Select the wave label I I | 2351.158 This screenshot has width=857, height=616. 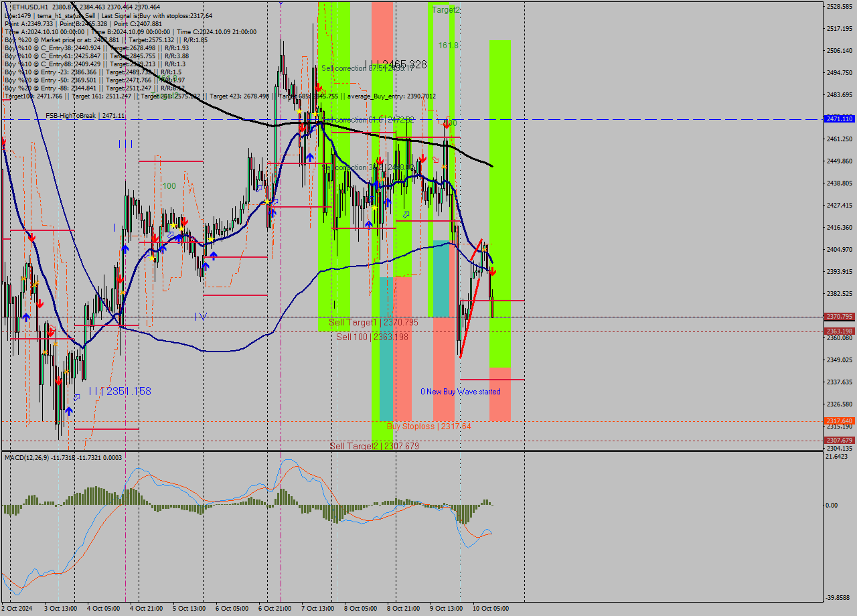pyautogui.click(x=119, y=391)
